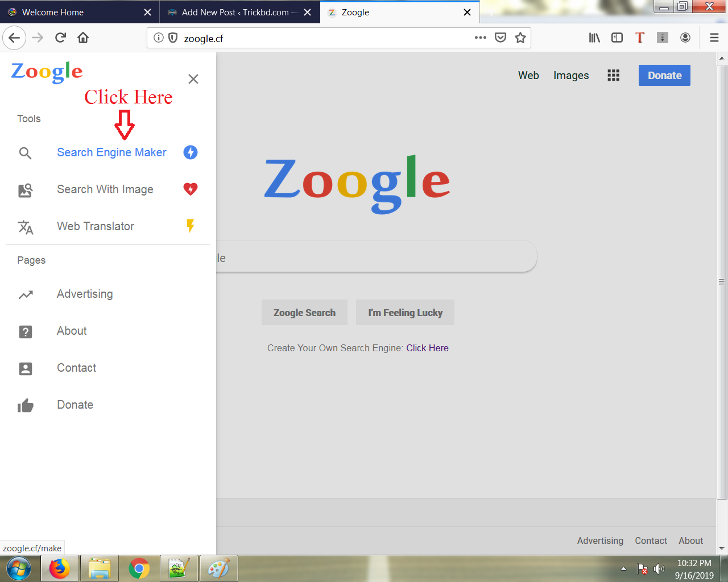
Task: Close the Welcome Home tab
Action: [x=147, y=12]
